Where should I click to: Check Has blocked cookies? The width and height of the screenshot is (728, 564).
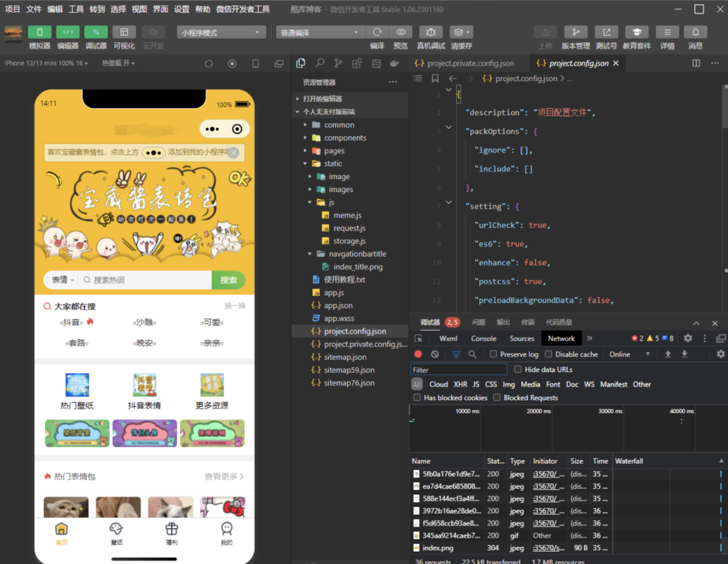click(x=417, y=397)
